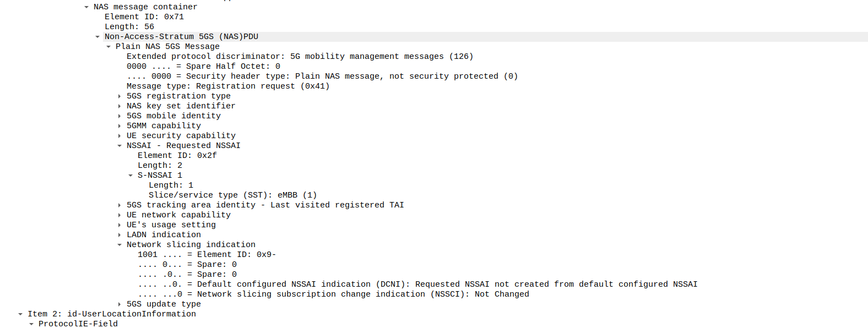Expand UE's usage setting
This screenshot has width=868, height=328.
[x=120, y=225]
